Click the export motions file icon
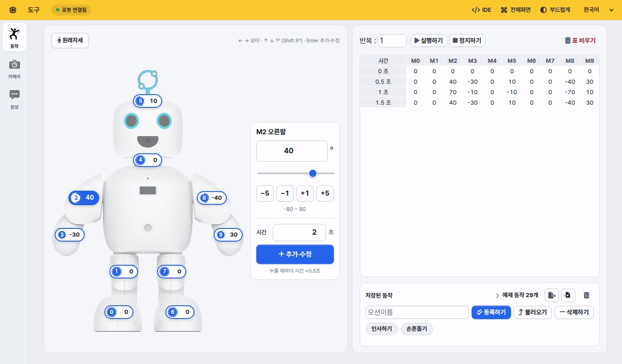622x364 pixels. (x=552, y=295)
